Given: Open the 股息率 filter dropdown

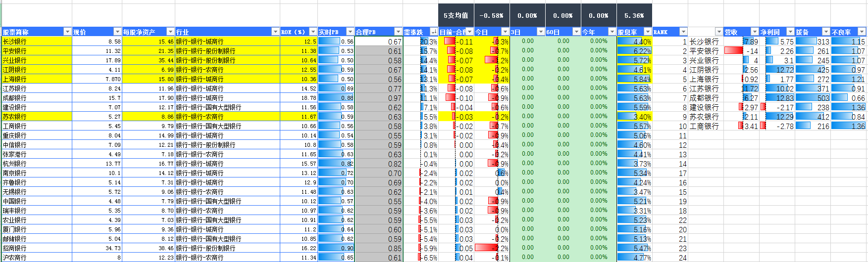Looking at the screenshot, I should (x=647, y=32).
